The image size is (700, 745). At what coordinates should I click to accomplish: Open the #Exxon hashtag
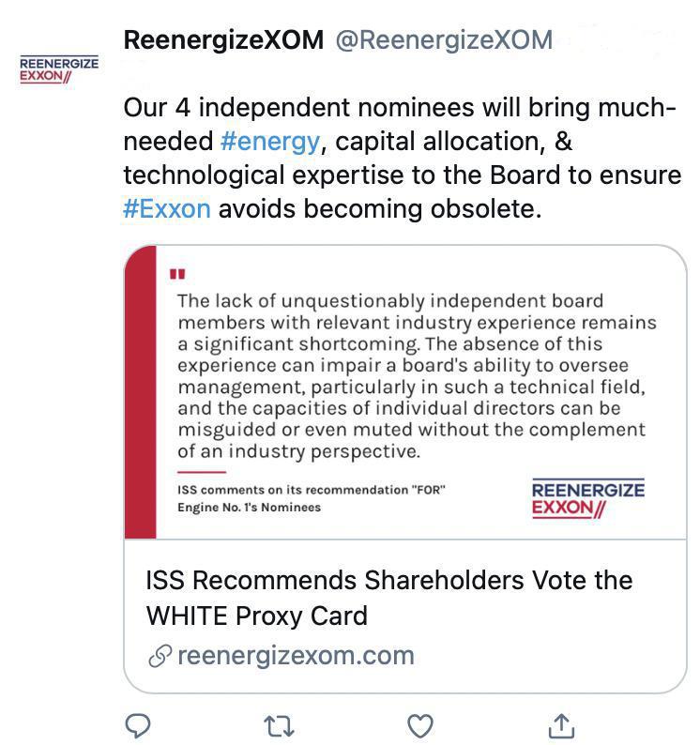coord(166,207)
